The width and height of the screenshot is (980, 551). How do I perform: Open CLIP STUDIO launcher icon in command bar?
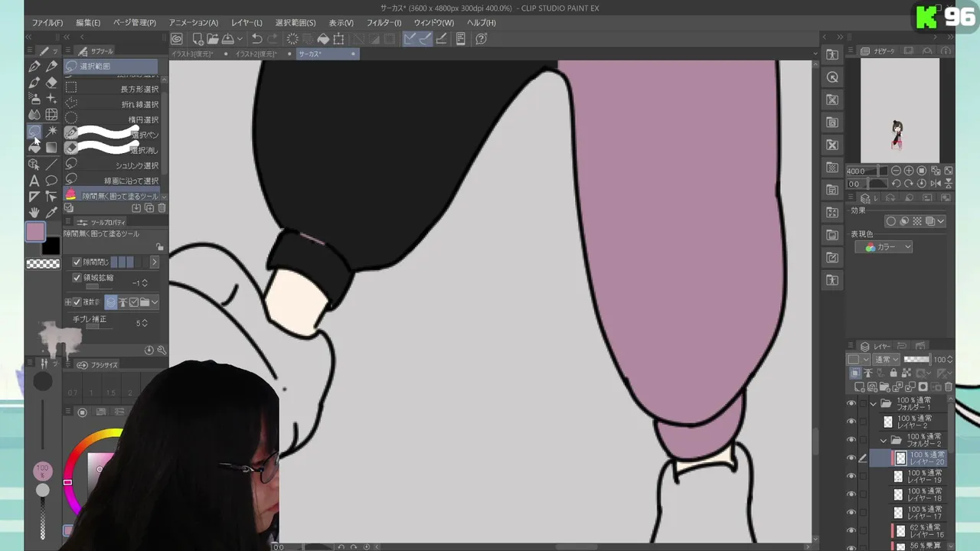pos(177,39)
